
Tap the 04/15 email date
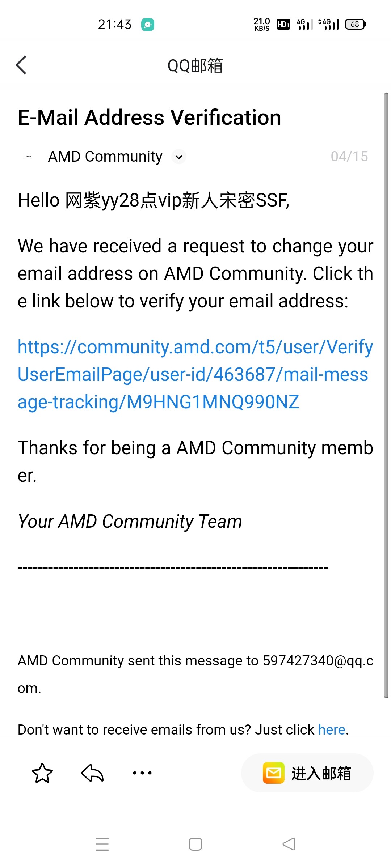(349, 157)
